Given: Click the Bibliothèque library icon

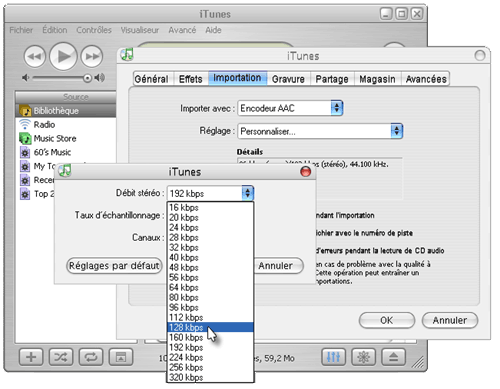Looking at the screenshot, I should pos(25,111).
